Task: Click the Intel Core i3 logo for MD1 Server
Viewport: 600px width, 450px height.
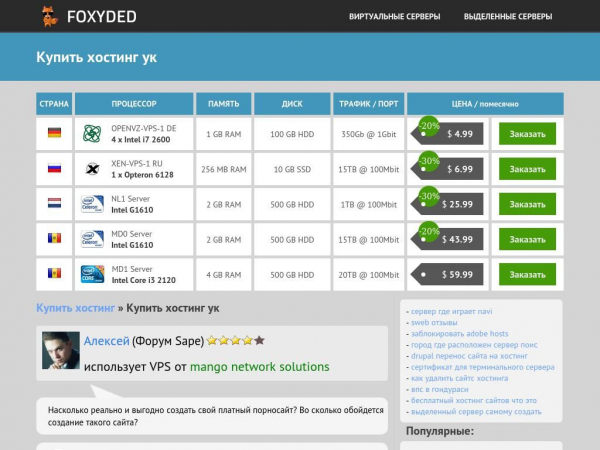Action: [92, 274]
